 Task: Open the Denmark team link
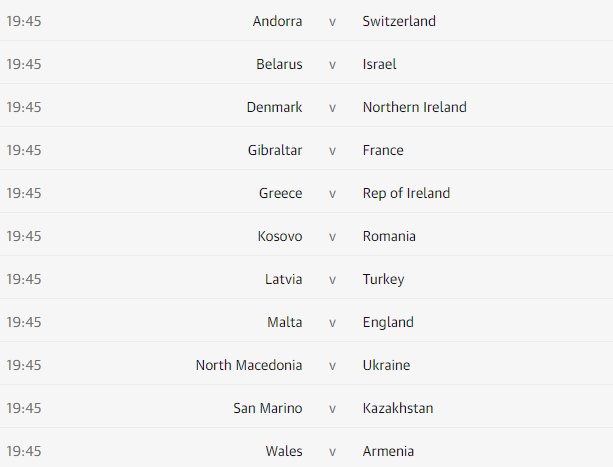(x=274, y=107)
